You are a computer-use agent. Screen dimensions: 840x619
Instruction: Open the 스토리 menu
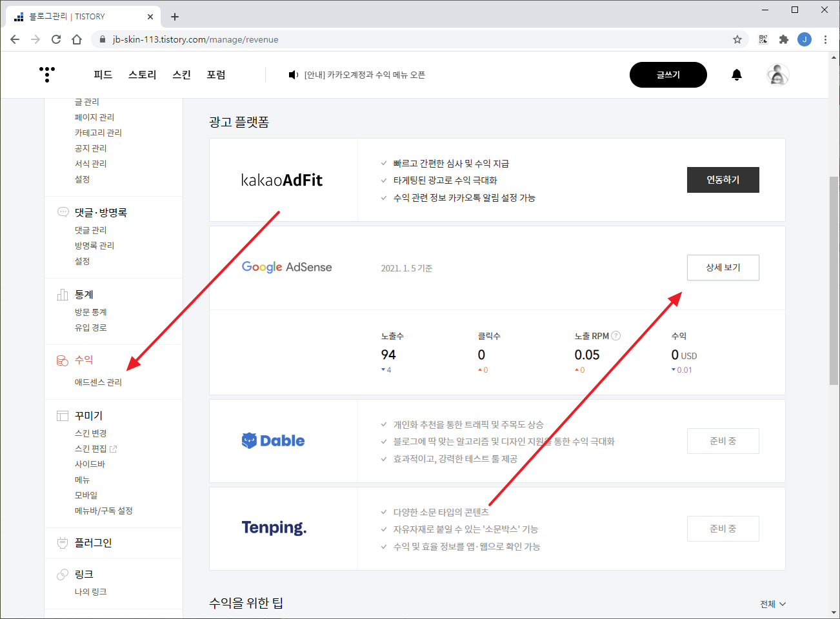[143, 75]
